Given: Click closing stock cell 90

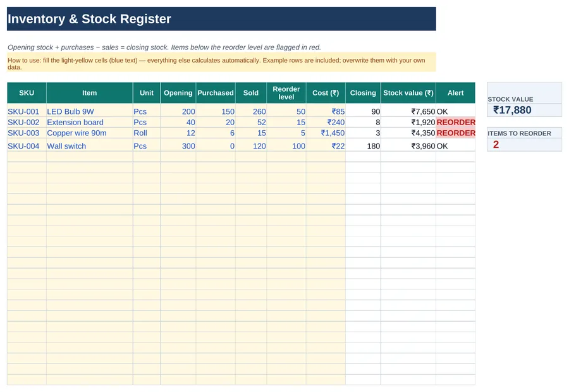Looking at the screenshot, I should 363,111.
